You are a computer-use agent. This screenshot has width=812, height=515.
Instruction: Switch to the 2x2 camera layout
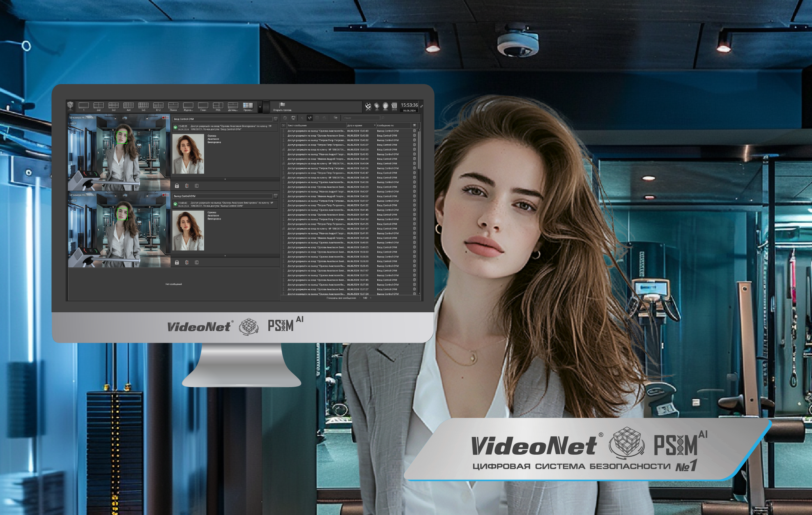(x=98, y=107)
